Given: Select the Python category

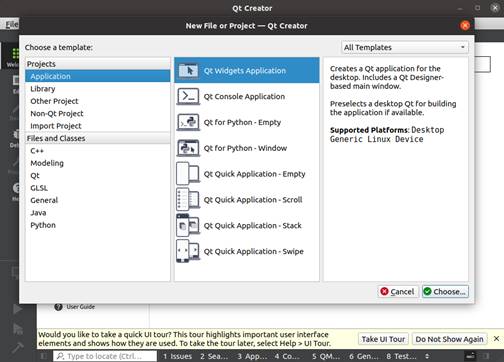Looking at the screenshot, I should click(98, 225).
